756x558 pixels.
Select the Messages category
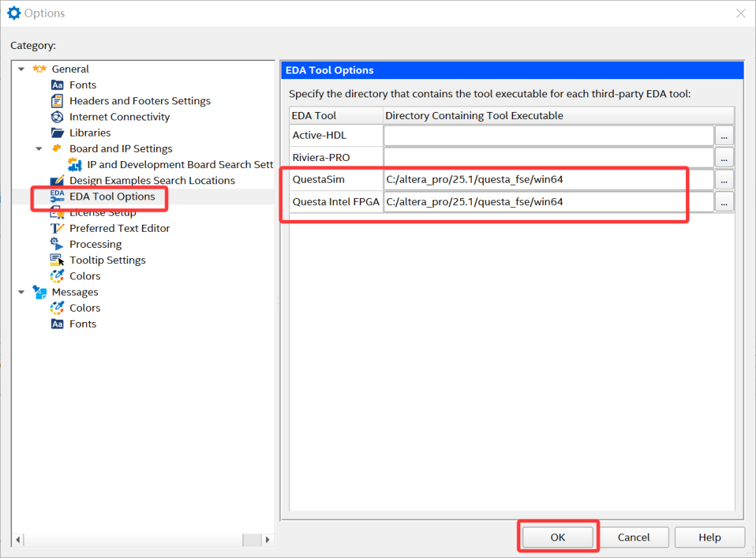tap(75, 292)
